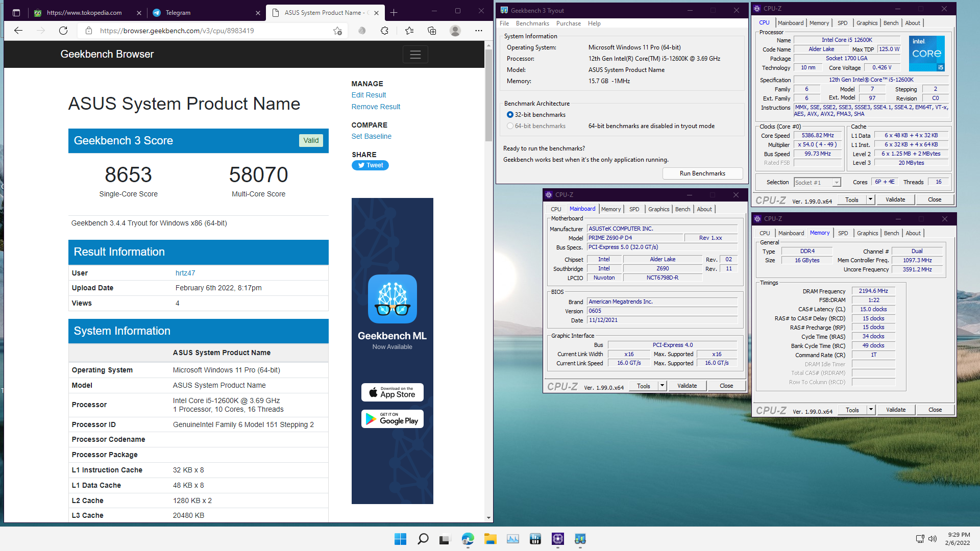Screen dimensions: 980x551
Task: Open Memory tab in Mainboard CPU-Z window
Action: pyautogui.click(x=611, y=209)
